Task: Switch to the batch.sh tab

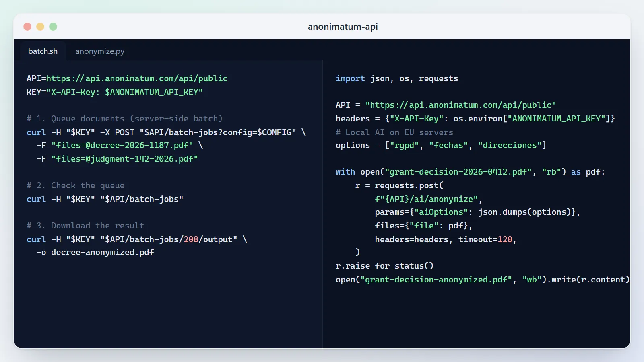Action: pos(43,51)
